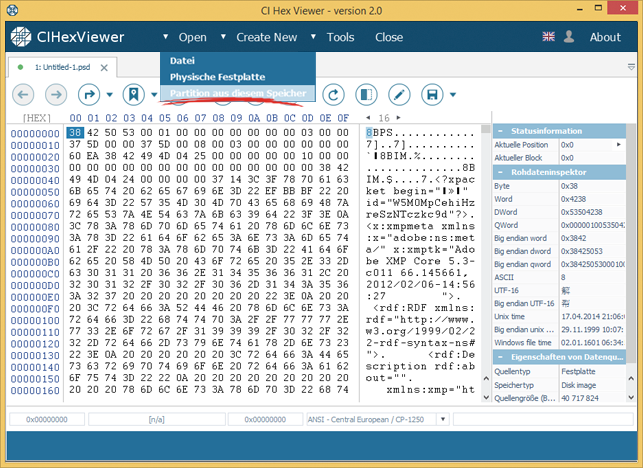Screen dimensions: 643x468
Task: Click the Unix time value field
Action: tap(592, 317)
